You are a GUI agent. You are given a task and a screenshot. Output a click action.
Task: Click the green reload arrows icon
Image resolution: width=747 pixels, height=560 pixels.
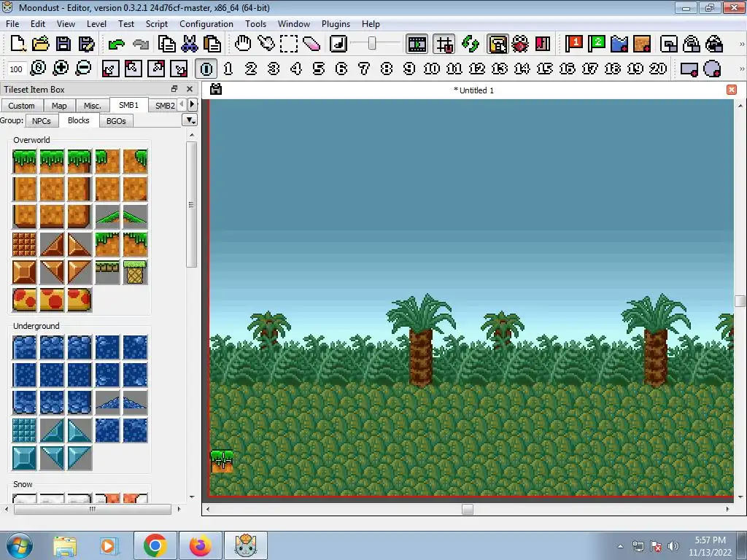(471, 44)
